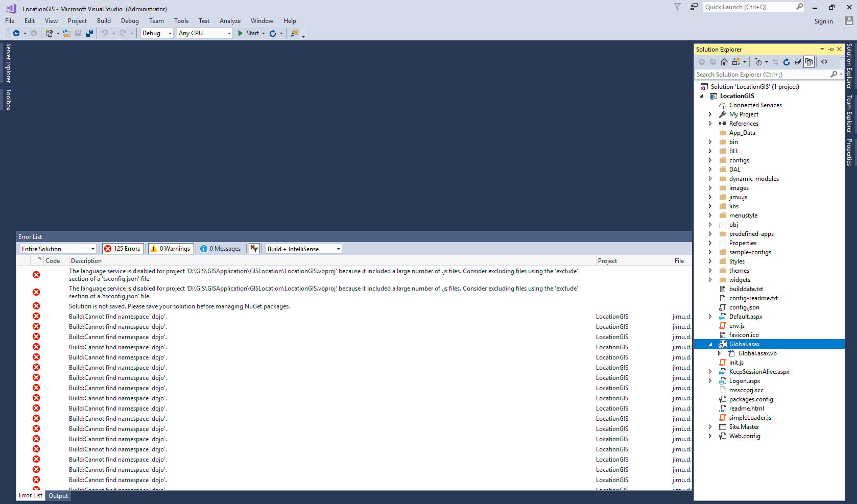The height and width of the screenshot is (504, 857).
Task: Open the Solution Explorer window options dropdown arrow
Action: [x=822, y=50]
